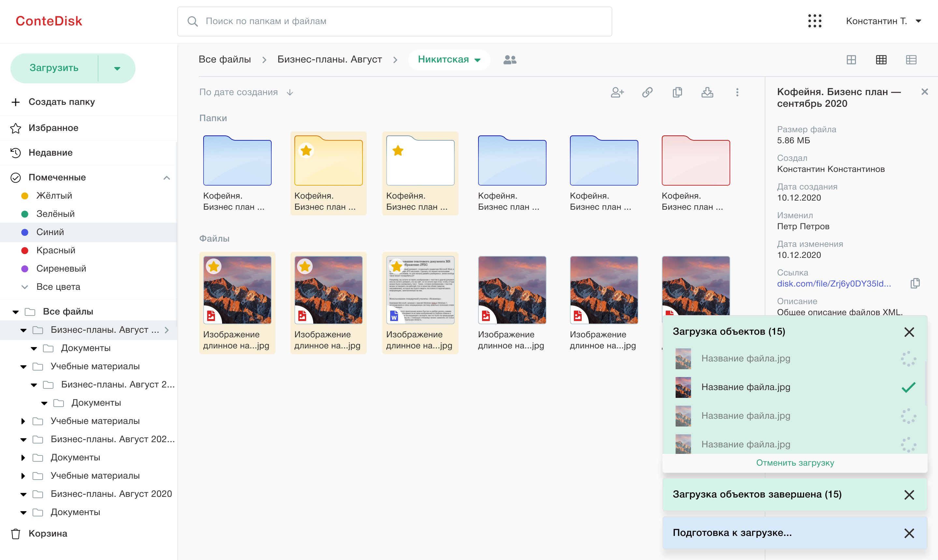Viewport: 938px width, 560px height.
Task: Click Создать папку button
Action: click(61, 102)
